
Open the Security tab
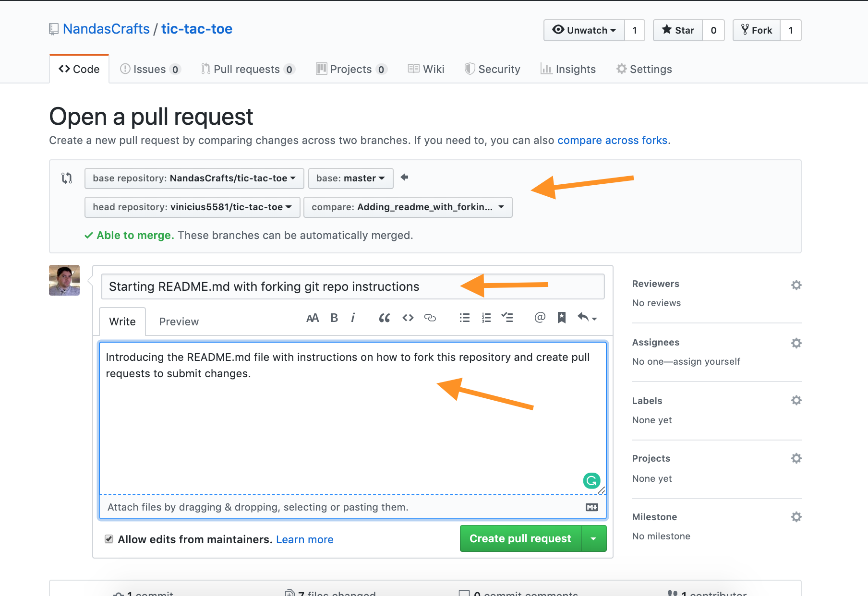click(x=493, y=69)
